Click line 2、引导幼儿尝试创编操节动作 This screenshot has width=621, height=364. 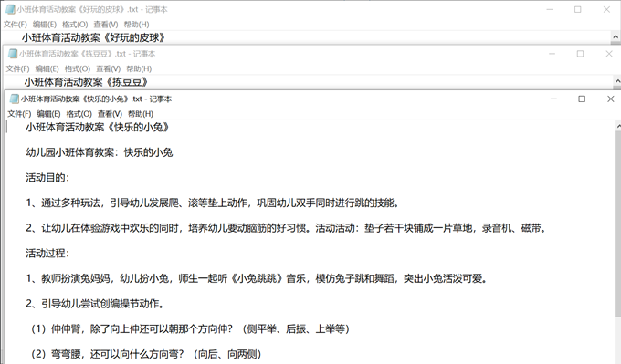[x=95, y=304]
